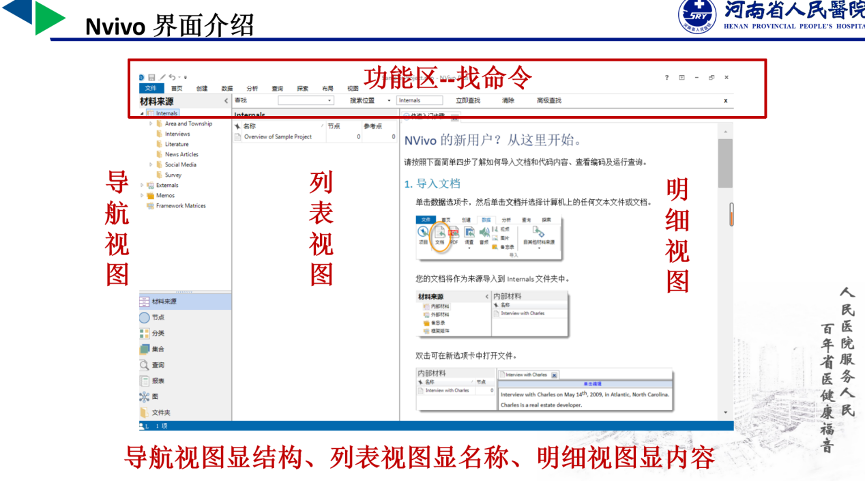The width and height of the screenshot is (866, 481).
Task: Open the 图 navigation button
Action: point(184,397)
